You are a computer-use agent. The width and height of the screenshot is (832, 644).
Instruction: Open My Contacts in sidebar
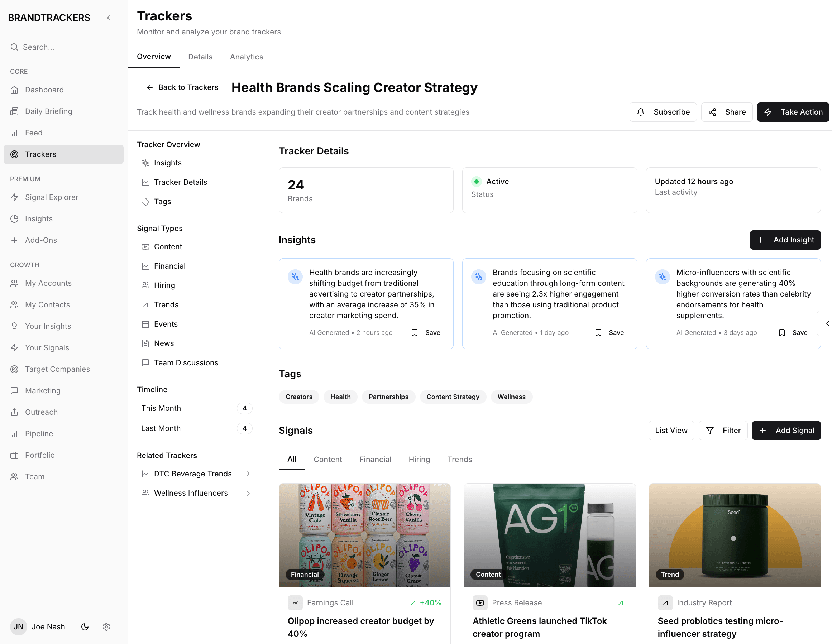(63, 305)
